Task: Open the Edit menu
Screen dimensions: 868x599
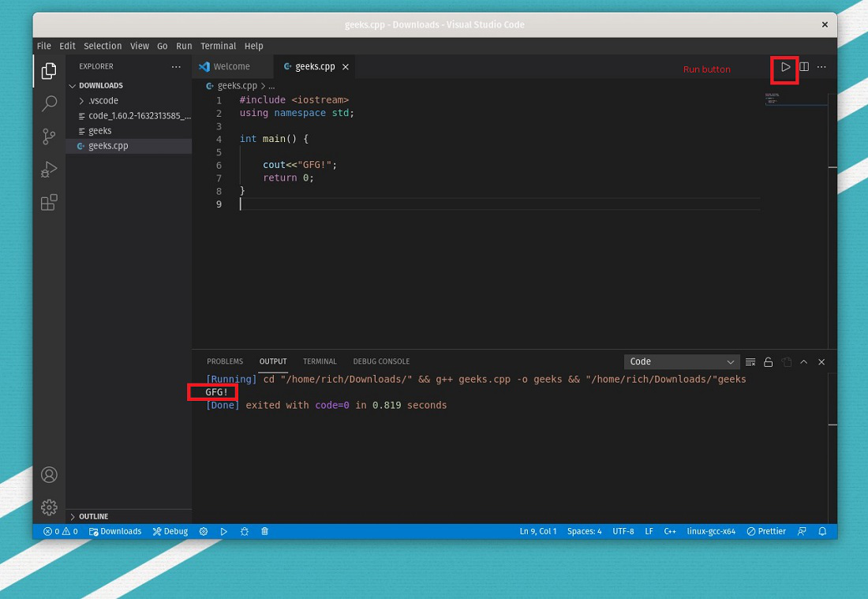Action: pos(67,46)
